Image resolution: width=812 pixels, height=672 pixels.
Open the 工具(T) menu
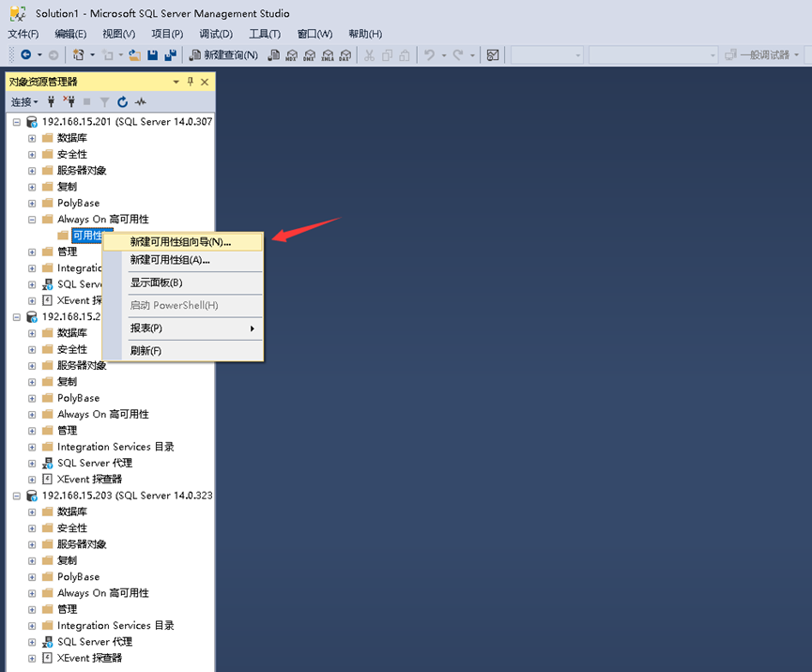click(265, 34)
